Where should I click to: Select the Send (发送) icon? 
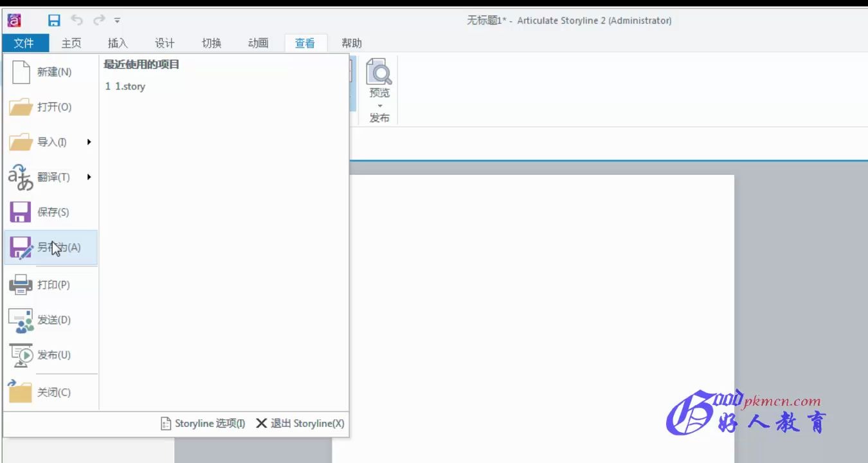pos(19,320)
